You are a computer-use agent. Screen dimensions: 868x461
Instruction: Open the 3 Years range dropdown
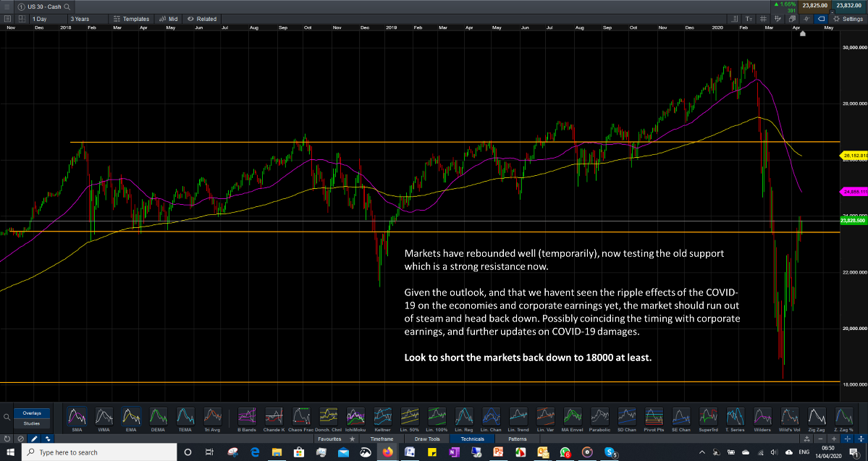(88, 19)
